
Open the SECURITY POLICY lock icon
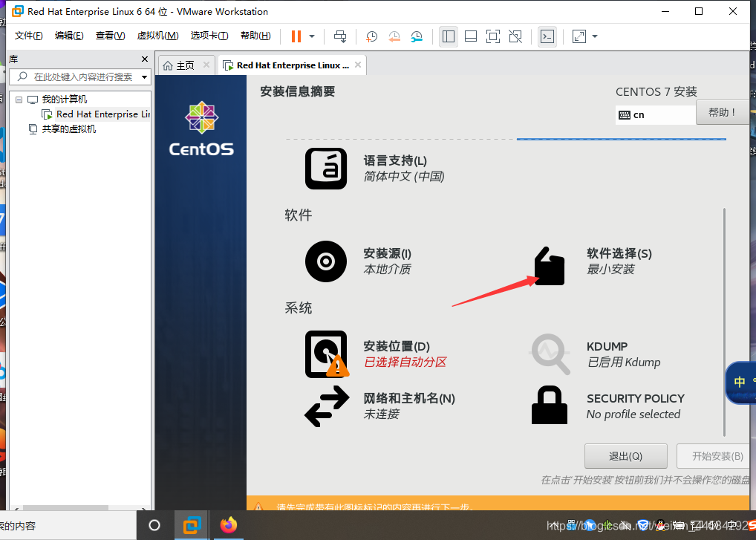[x=549, y=405]
